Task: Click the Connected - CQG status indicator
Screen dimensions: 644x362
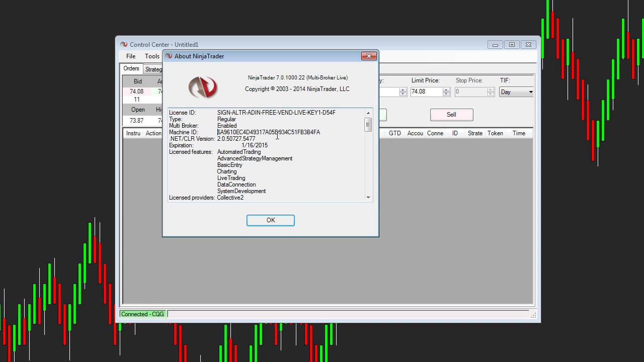Action: [x=143, y=314]
